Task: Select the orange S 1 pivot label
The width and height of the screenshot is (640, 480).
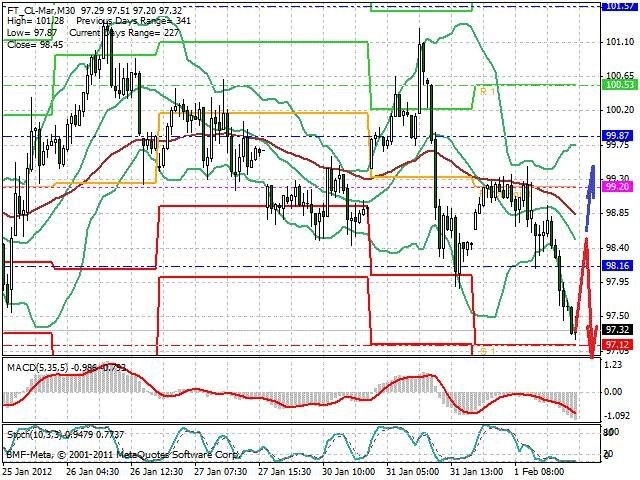Action: [x=487, y=351]
